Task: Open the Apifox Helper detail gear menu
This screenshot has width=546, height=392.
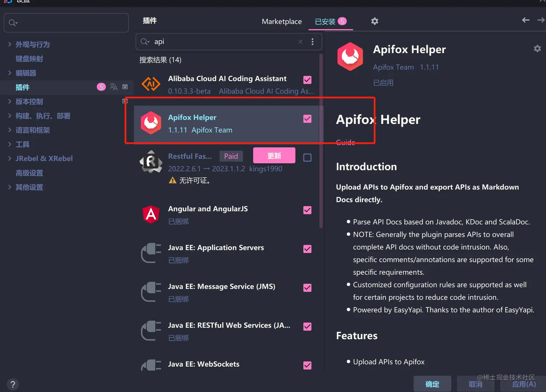Action: 537,48
